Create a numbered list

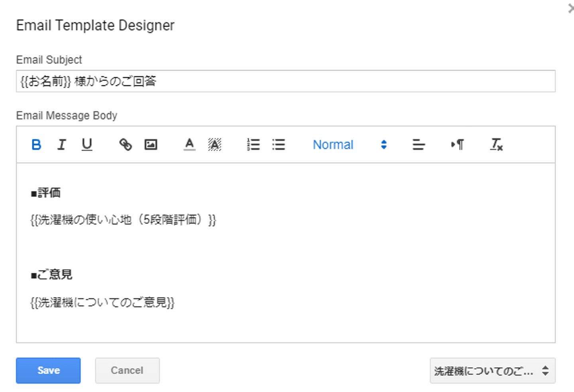(253, 145)
